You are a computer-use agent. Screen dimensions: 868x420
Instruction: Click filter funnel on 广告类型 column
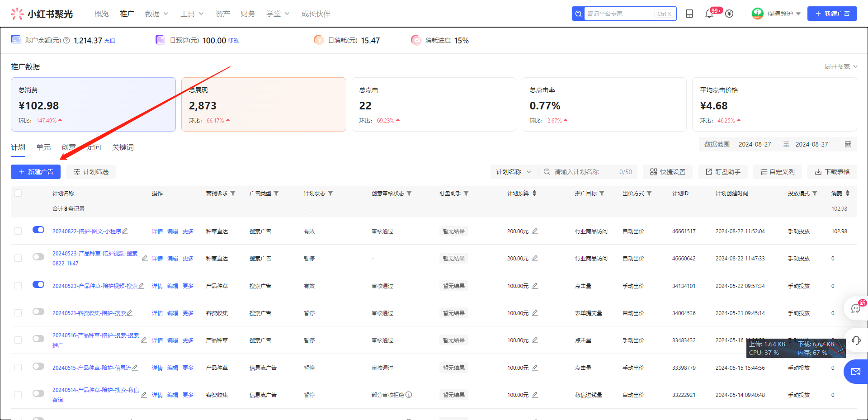point(276,193)
